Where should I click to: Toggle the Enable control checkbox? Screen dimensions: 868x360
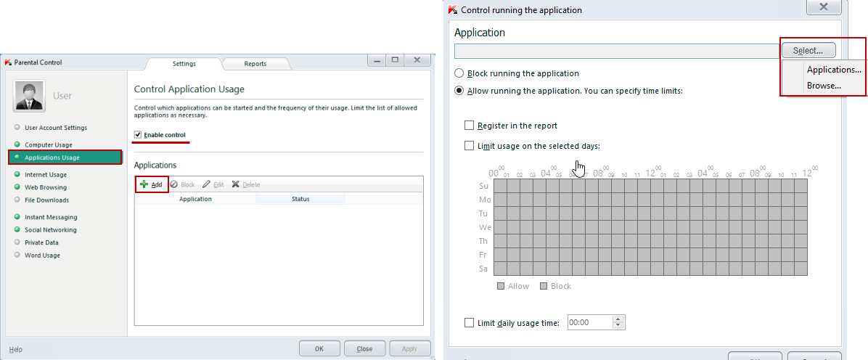click(138, 134)
